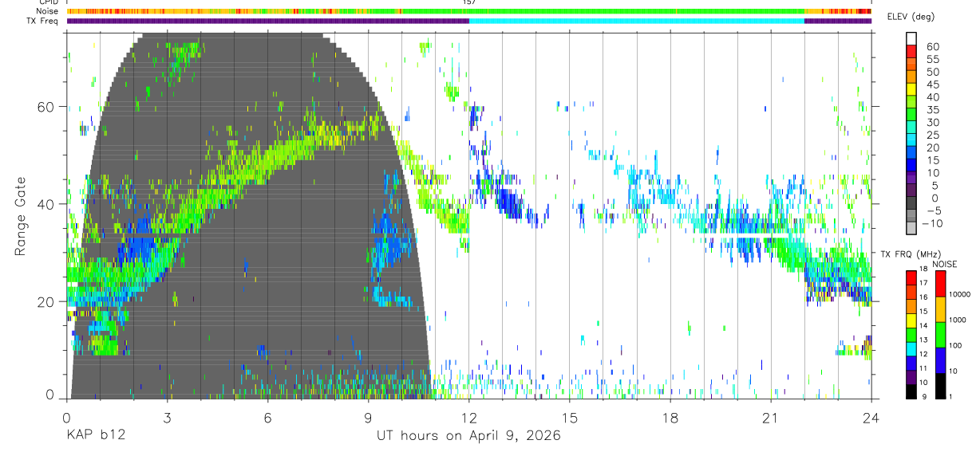This screenshot has height=452, width=980.
Task: Select the '17' tick on TX FRQ scale
Action: (922, 283)
